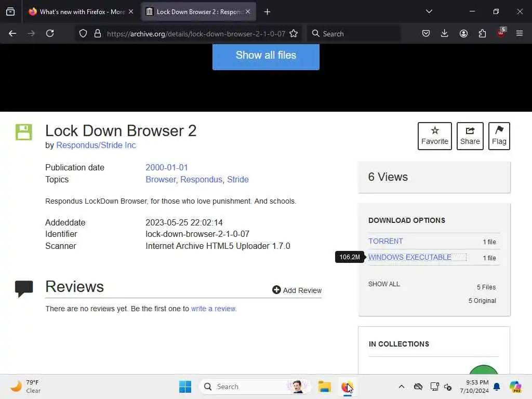Open the Respondus topic link
Viewport: 532px width, 399px height.
(x=201, y=179)
